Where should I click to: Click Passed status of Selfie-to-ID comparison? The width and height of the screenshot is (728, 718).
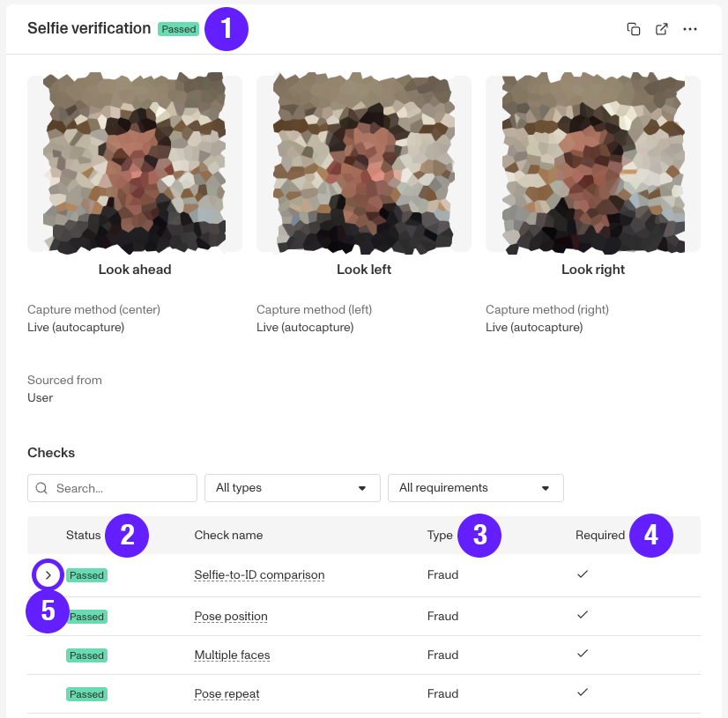pos(87,575)
